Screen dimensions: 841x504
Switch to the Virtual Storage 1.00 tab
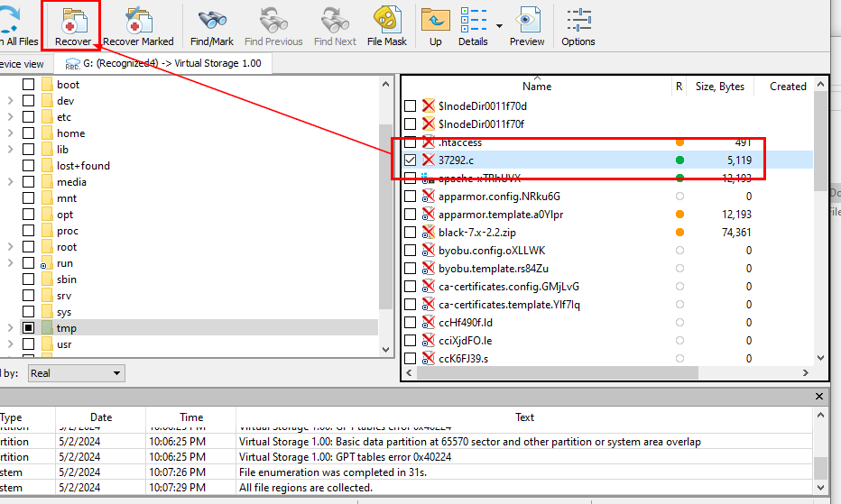coord(162,64)
